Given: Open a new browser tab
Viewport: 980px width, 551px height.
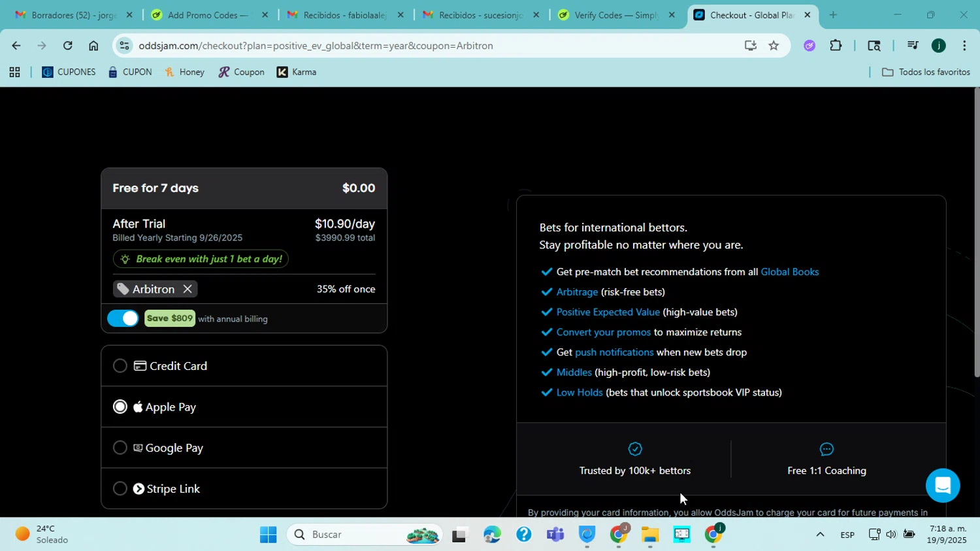Looking at the screenshot, I should pyautogui.click(x=833, y=15).
